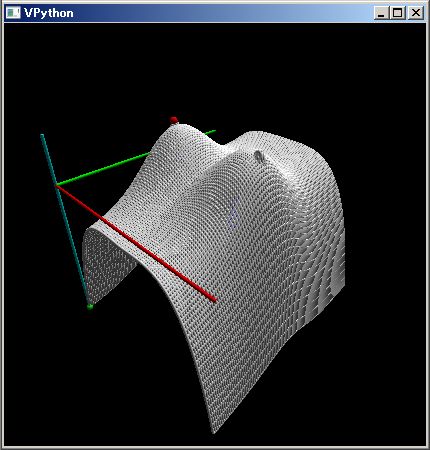Click the origin where the three axes meet
This screenshot has height=450, width=430.
[57, 185]
